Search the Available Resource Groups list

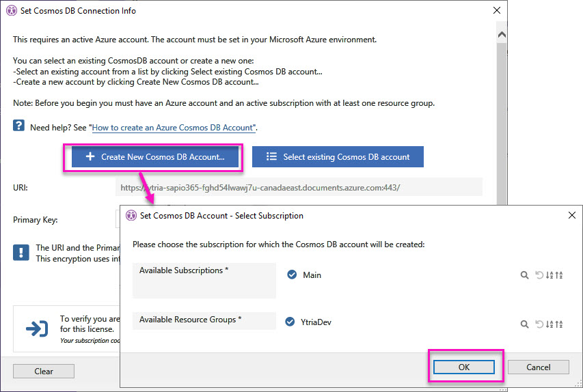(x=524, y=324)
